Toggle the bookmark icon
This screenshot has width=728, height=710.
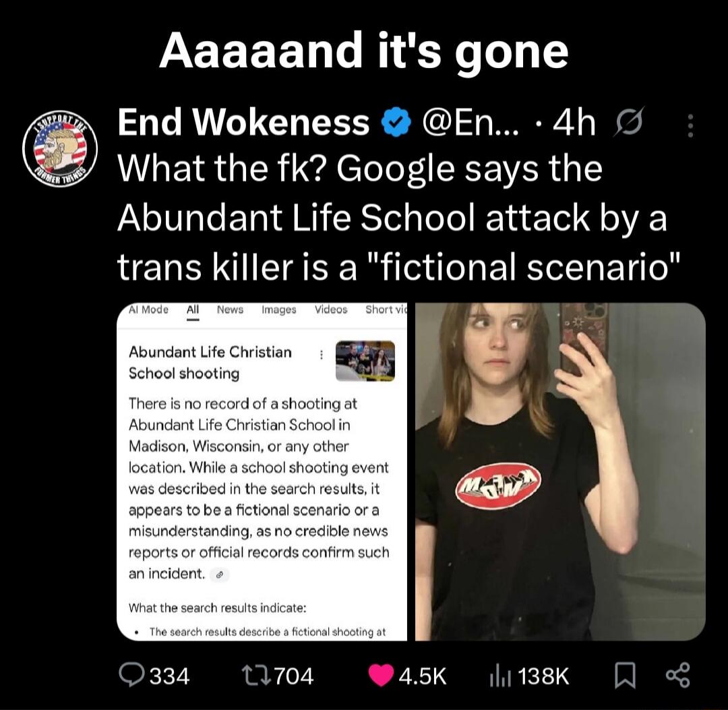pos(624,676)
